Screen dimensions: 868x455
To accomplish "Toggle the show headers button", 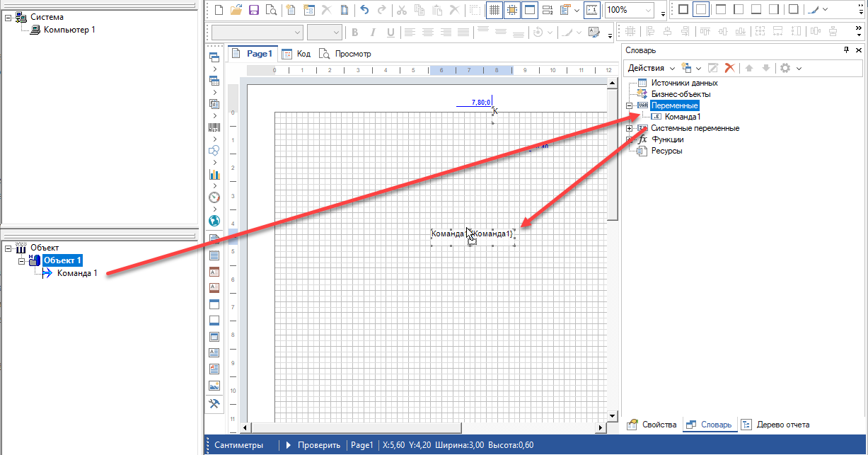I will [x=529, y=10].
